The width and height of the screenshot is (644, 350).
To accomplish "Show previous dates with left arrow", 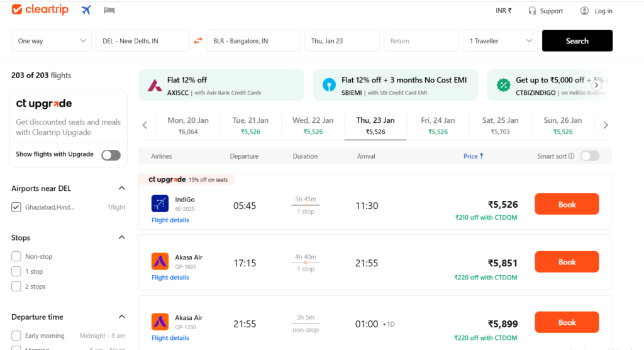I will (x=145, y=125).
